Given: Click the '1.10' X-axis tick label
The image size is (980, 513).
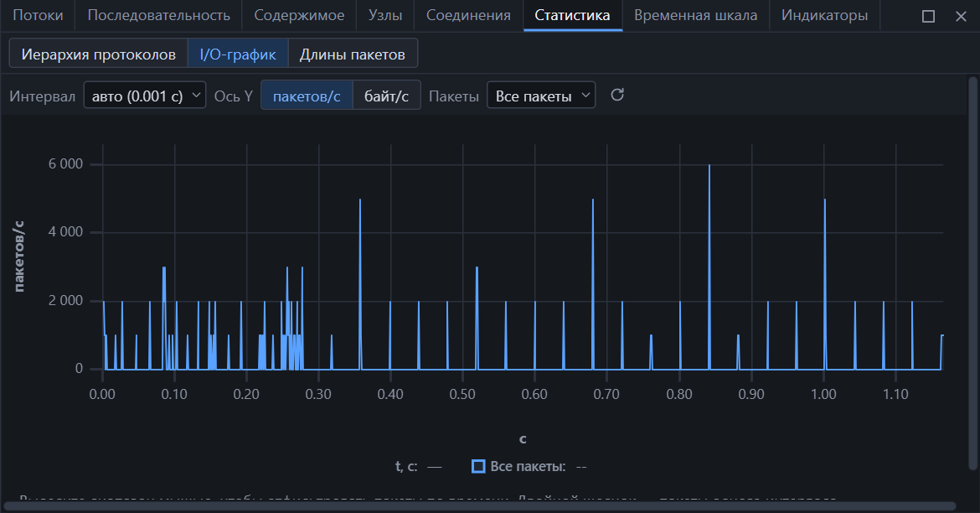Looking at the screenshot, I should (895, 394).
